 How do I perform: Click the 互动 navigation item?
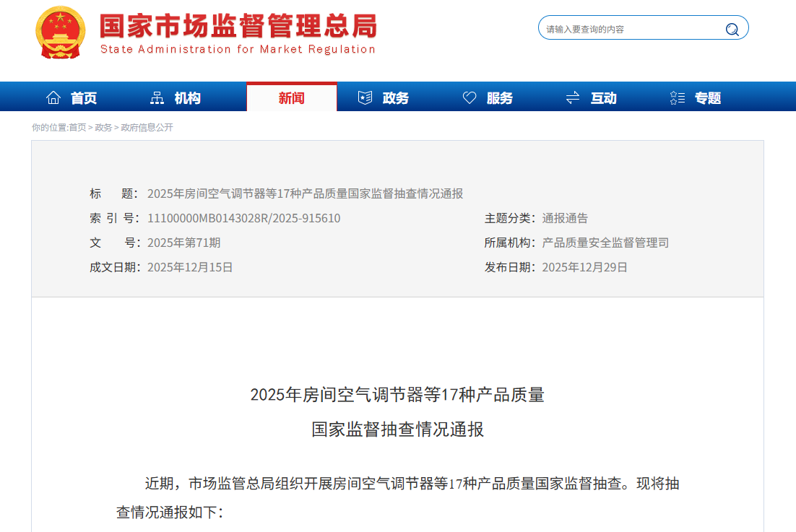click(603, 97)
